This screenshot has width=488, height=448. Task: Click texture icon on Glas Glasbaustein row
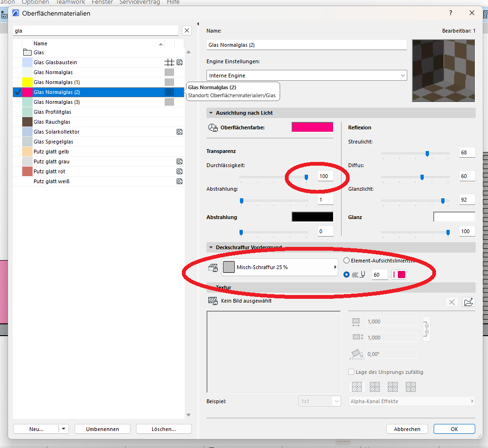point(180,62)
